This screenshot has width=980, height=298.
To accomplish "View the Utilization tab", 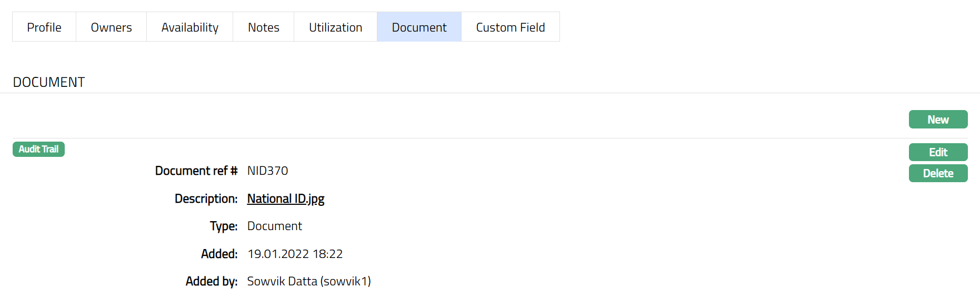I will [335, 27].
